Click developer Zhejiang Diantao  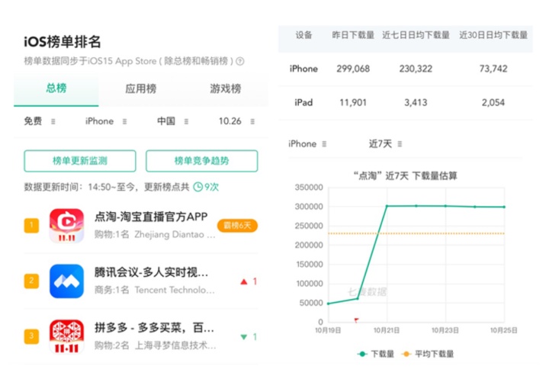tap(175, 234)
